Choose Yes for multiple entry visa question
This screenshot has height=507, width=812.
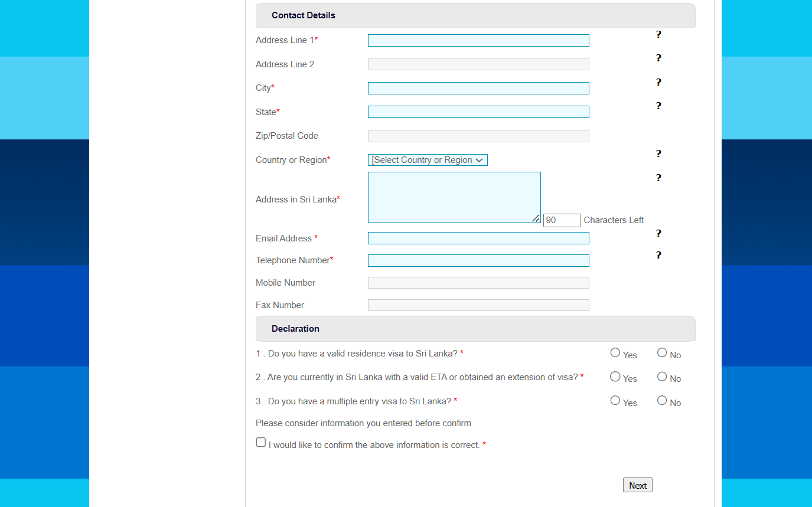(x=615, y=401)
